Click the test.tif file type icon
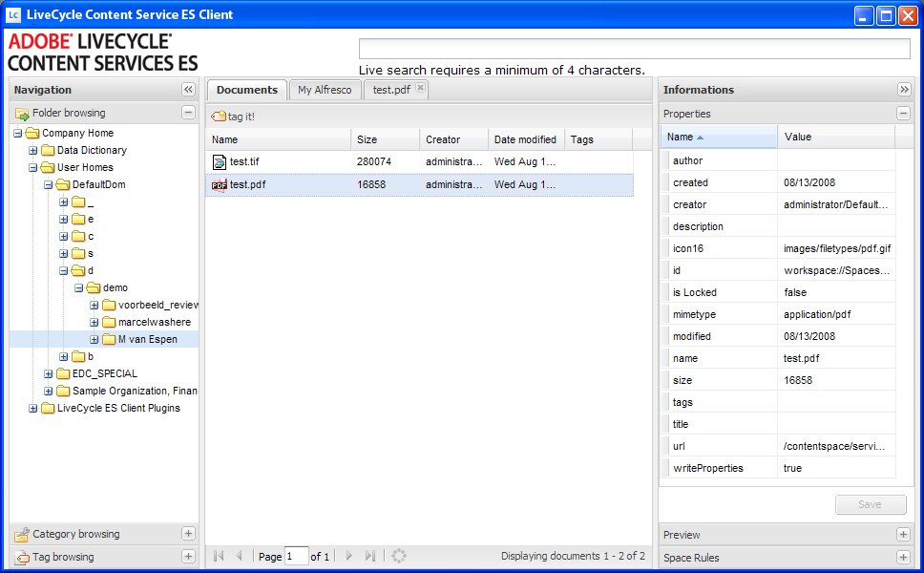This screenshot has height=573, width=924. [220, 161]
